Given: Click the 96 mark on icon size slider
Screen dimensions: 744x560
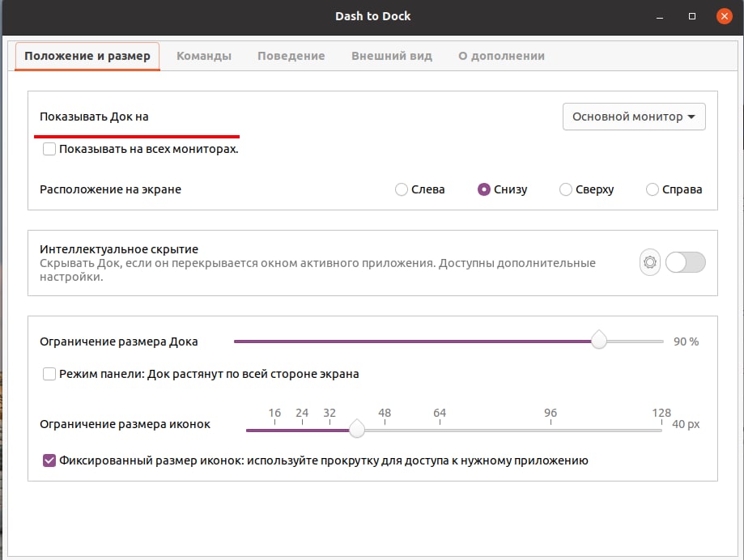Looking at the screenshot, I should [551, 413].
